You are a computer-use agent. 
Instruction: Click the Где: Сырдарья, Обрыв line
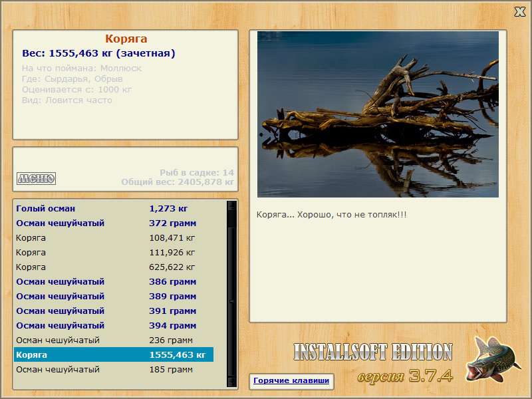(72, 78)
